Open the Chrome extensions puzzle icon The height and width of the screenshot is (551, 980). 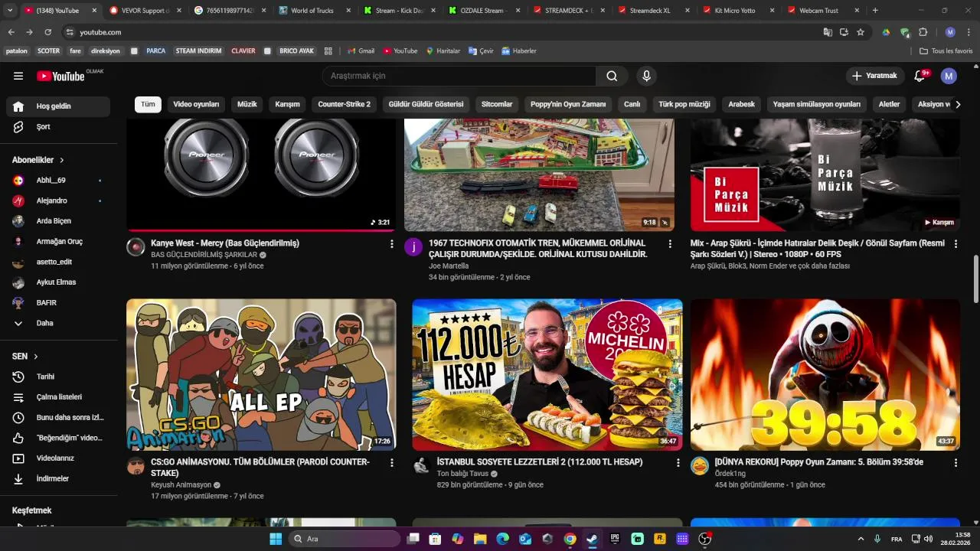coord(923,32)
